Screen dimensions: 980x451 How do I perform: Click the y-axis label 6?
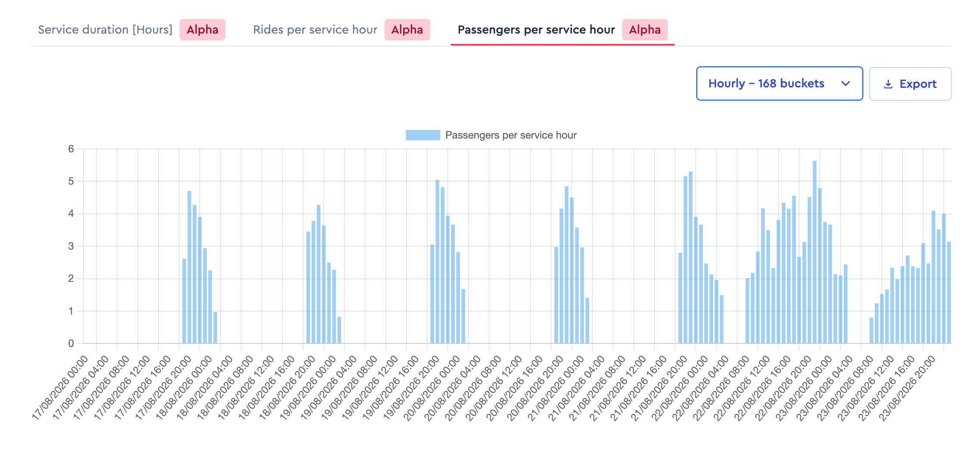coord(71,149)
